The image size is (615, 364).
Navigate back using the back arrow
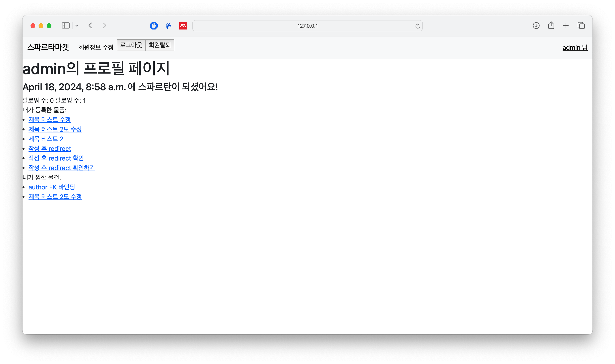[90, 25]
